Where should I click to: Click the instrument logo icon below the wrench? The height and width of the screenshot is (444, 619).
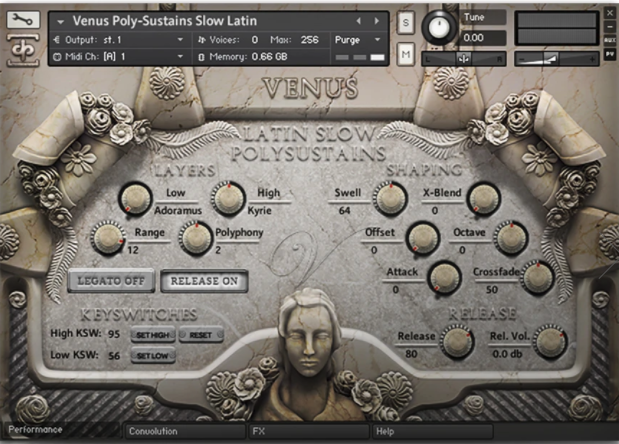(23, 49)
